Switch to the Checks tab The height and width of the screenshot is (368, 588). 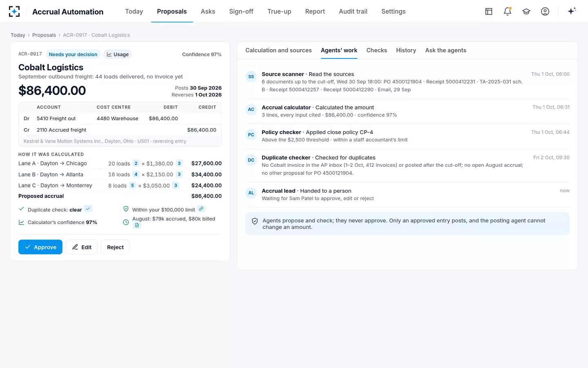pyautogui.click(x=376, y=50)
